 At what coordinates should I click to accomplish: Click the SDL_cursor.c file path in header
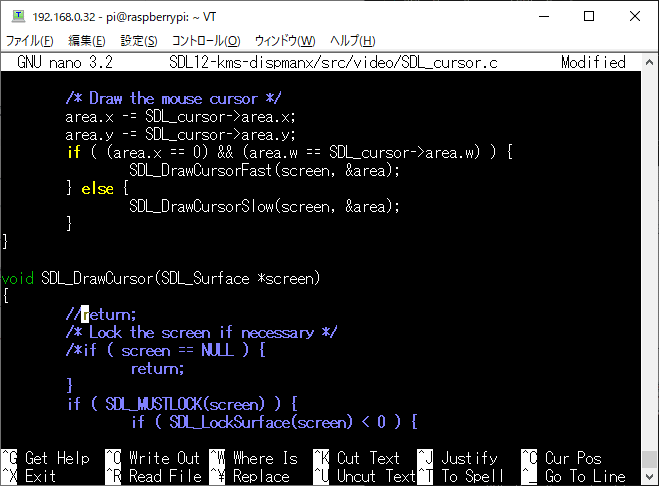click(x=333, y=63)
